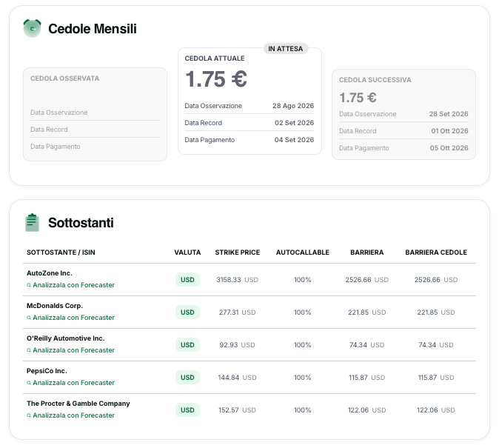Image resolution: width=499 pixels, height=448 pixels.
Task: Click the clipboard icon beside Sottostanti
Action: (32, 223)
